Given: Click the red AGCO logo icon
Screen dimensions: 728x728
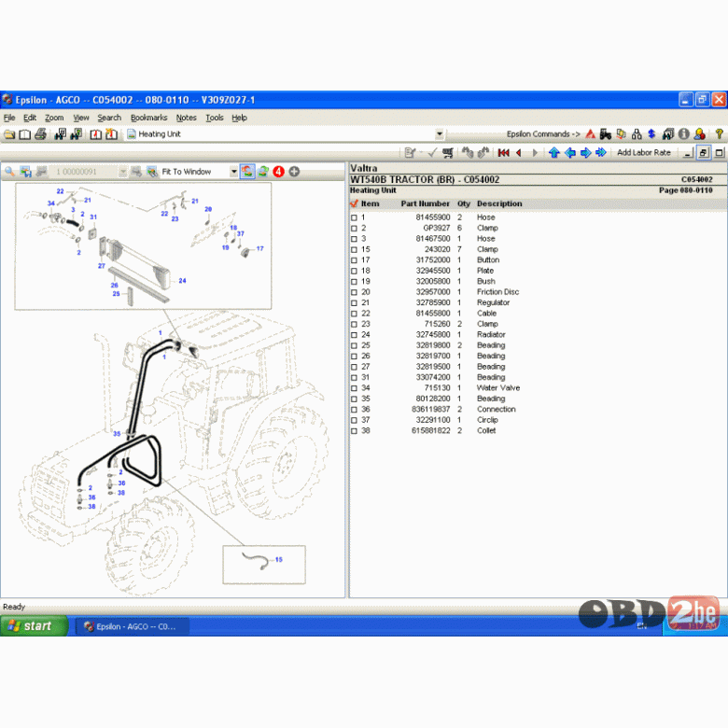Looking at the screenshot, I should click(x=590, y=134).
